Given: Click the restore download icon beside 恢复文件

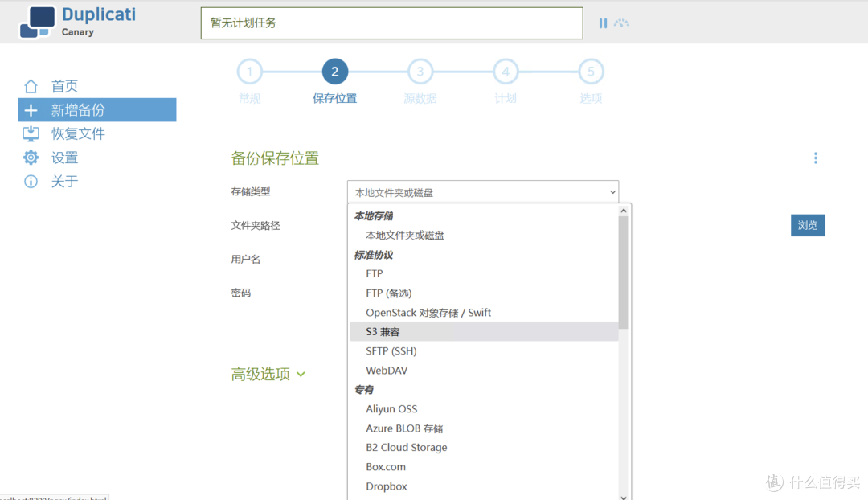Looking at the screenshot, I should pos(31,134).
